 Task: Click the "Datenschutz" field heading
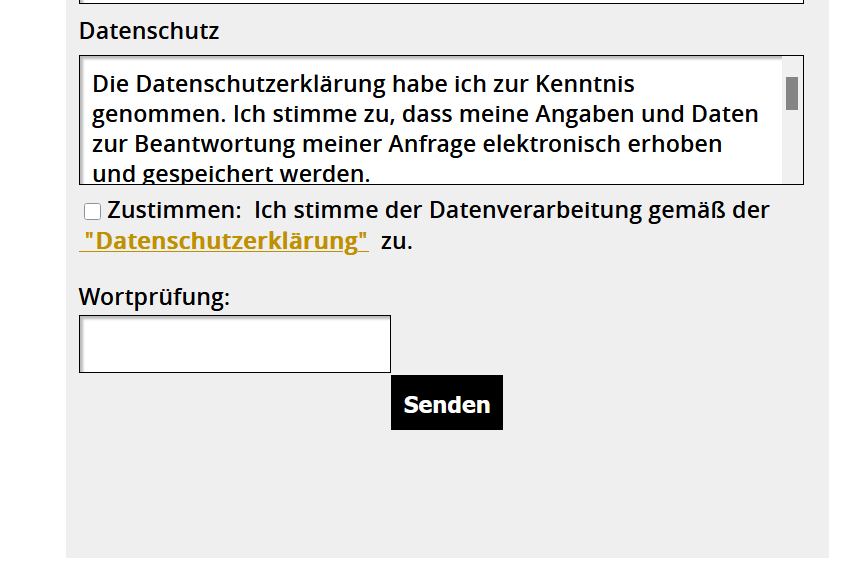pos(149,31)
